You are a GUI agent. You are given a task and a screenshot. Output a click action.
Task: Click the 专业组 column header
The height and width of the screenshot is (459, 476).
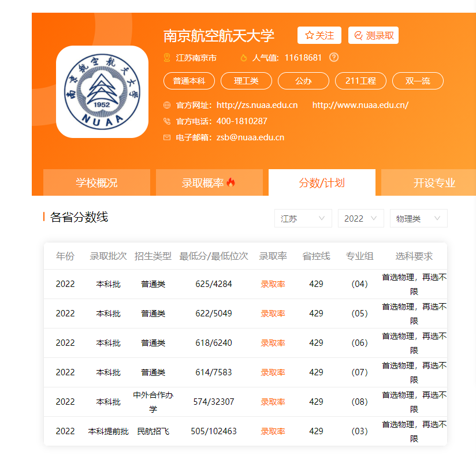click(x=359, y=256)
